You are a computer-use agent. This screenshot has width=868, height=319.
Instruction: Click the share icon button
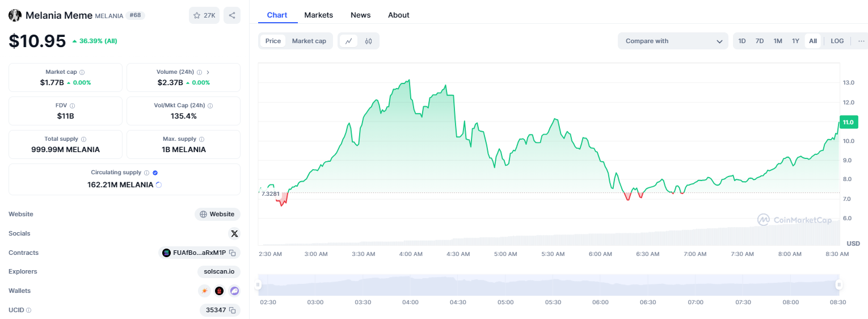(232, 15)
